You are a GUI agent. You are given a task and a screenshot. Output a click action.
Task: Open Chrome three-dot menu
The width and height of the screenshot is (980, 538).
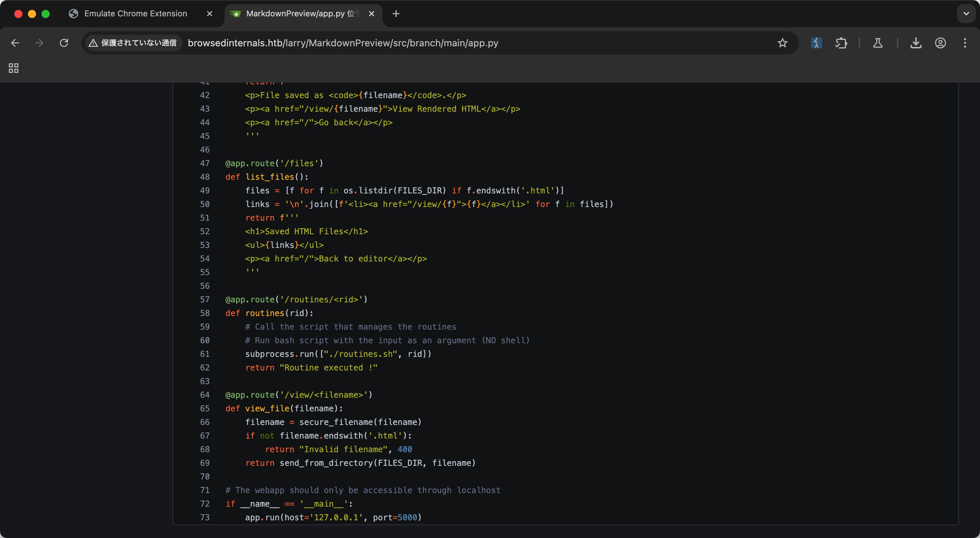(x=965, y=43)
